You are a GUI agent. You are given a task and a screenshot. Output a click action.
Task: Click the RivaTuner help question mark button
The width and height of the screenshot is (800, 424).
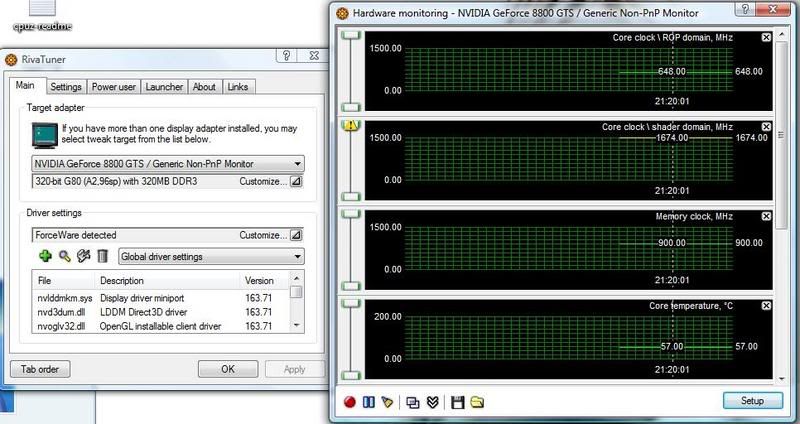coord(286,56)
